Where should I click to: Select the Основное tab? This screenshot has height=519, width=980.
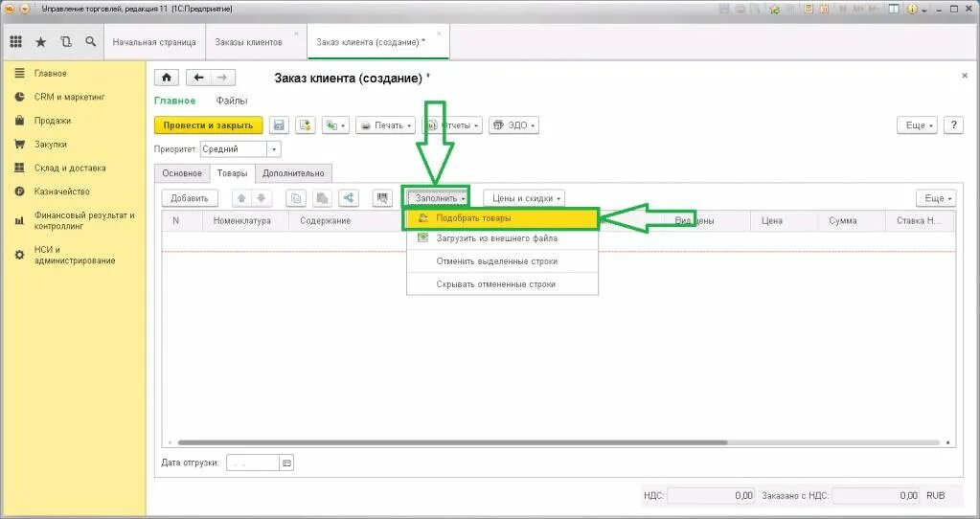(x=182, y=173)
